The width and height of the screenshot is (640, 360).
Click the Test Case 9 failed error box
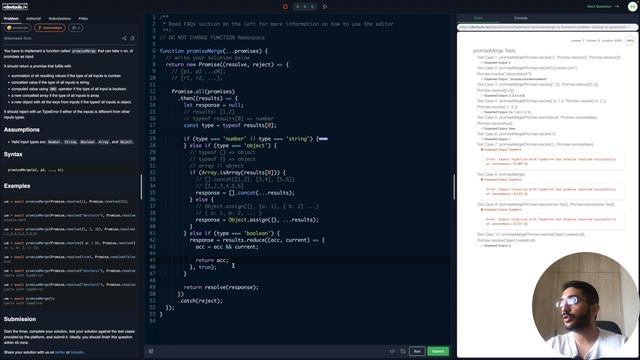pos(553,221)
